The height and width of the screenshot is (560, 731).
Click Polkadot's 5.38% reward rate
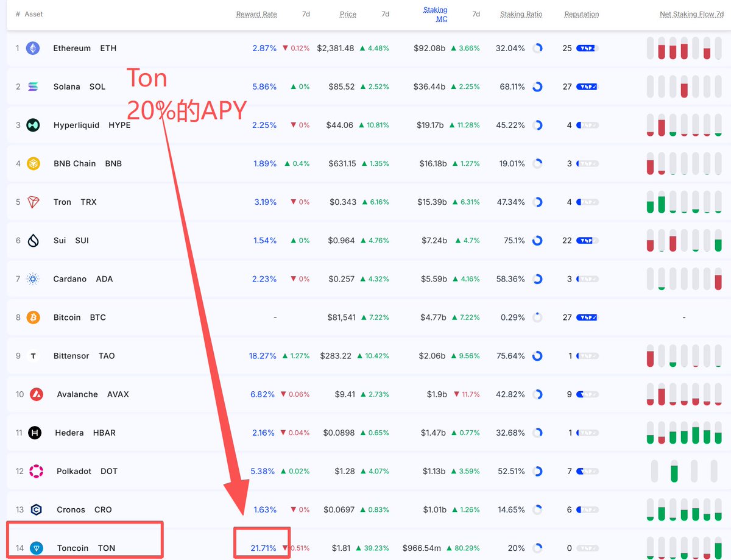263,471
